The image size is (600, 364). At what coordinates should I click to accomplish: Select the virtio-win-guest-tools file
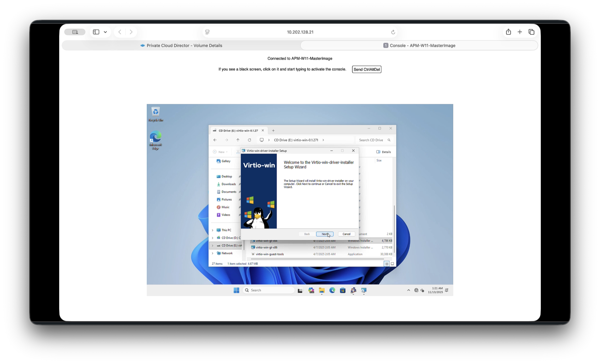[x=270, y=254]
